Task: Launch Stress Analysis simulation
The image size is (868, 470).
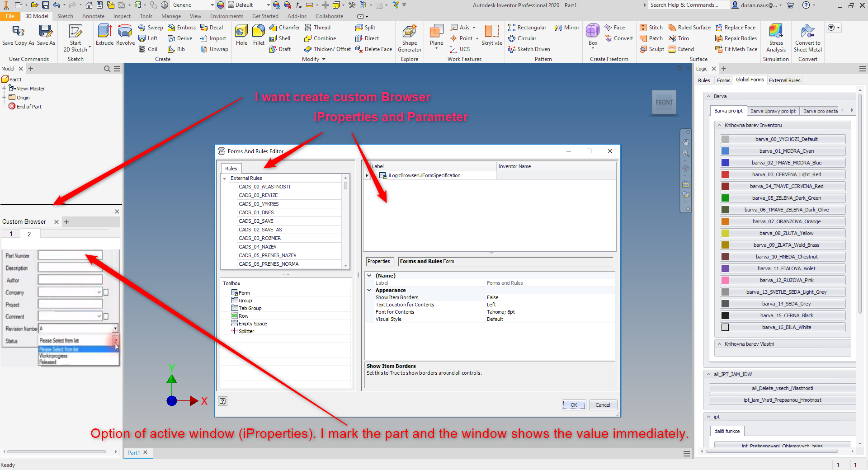Action: 776,38
